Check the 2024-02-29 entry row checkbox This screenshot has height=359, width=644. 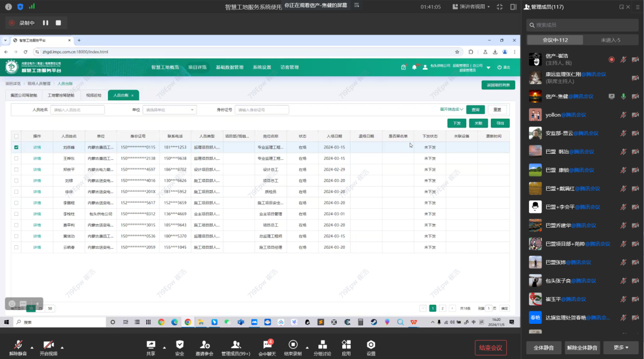point(17,169)
